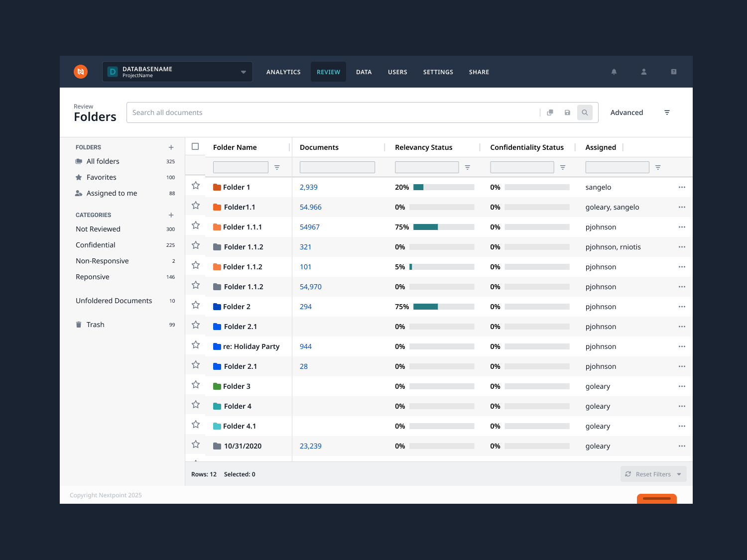Select the Review tab
The image size is (747, 560).
point(329,72)
